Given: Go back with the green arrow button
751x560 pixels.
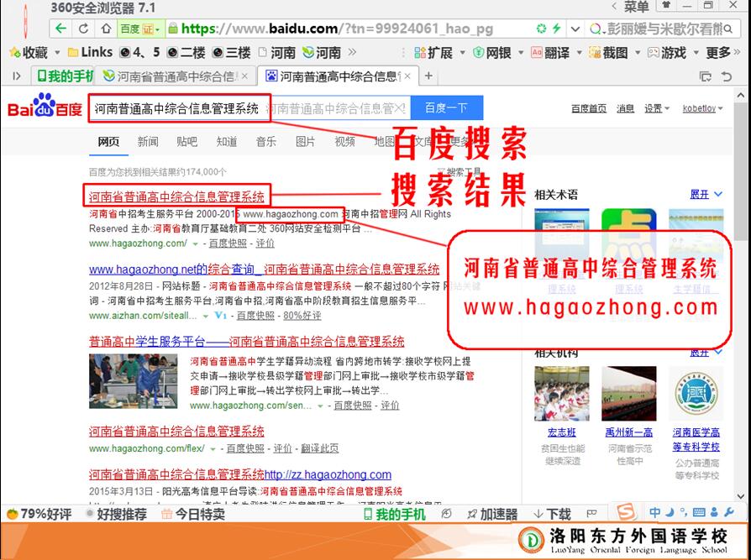Looking at the screenshot, I should (60, 29).
